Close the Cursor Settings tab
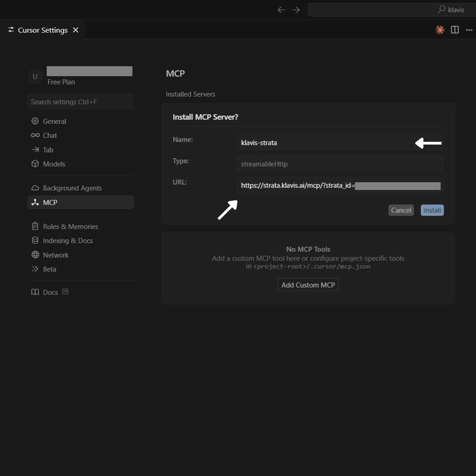The image size is (476, 476). (76, 30)
